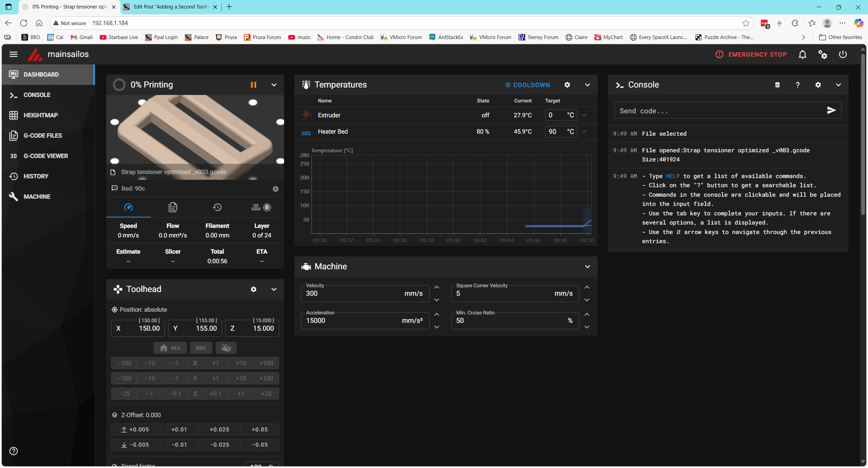Open the Heightmap sidebar page
Viewport: 868px width, 468px height.
coord(41,115)
